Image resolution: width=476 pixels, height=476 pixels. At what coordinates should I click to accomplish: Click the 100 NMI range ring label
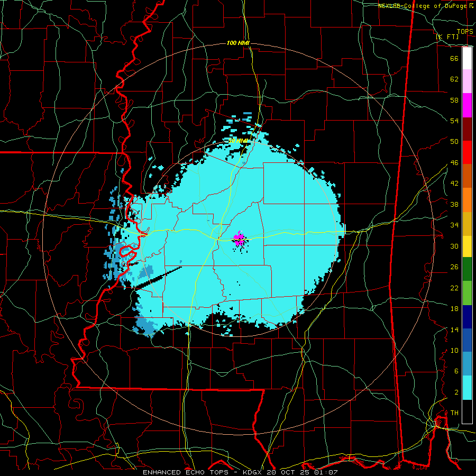pos(238,43)
